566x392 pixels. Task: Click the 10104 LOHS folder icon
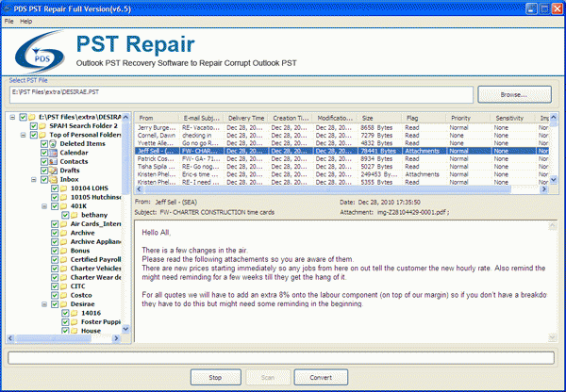coord(64,188)
